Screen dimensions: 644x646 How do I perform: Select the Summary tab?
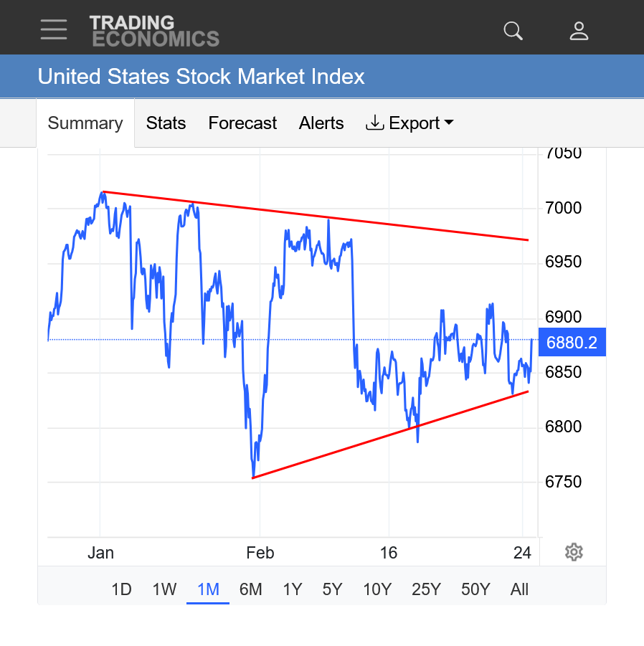click(85, 123)
